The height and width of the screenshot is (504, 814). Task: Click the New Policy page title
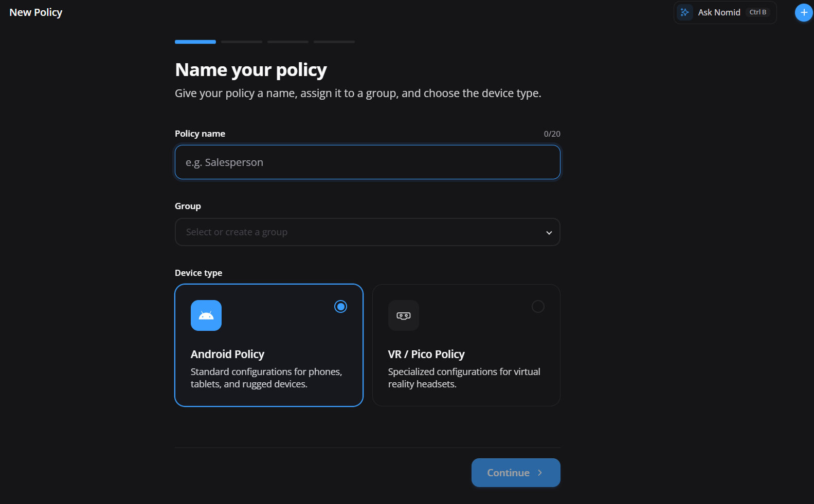click(x=36, y=12)
